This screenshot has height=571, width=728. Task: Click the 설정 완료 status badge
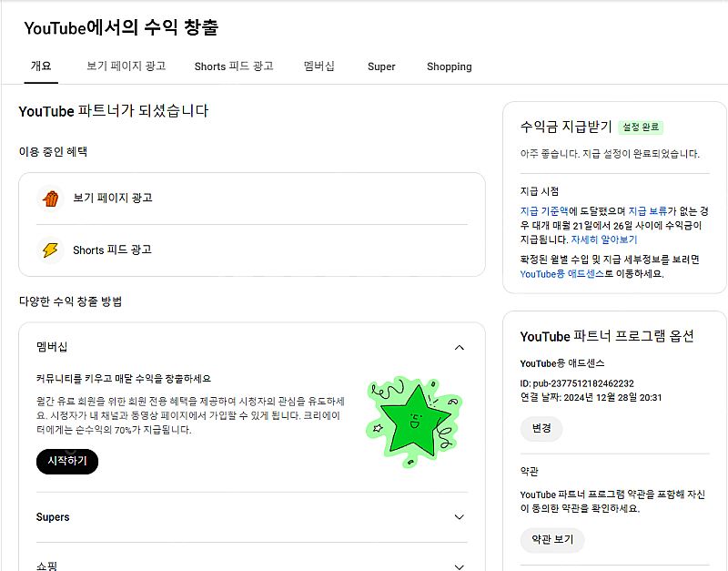coord(641,127)
